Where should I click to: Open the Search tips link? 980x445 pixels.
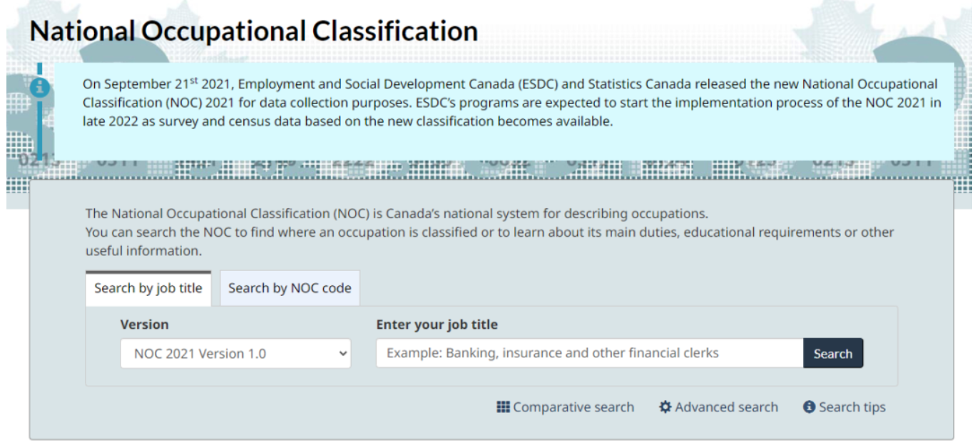point(852,407)
